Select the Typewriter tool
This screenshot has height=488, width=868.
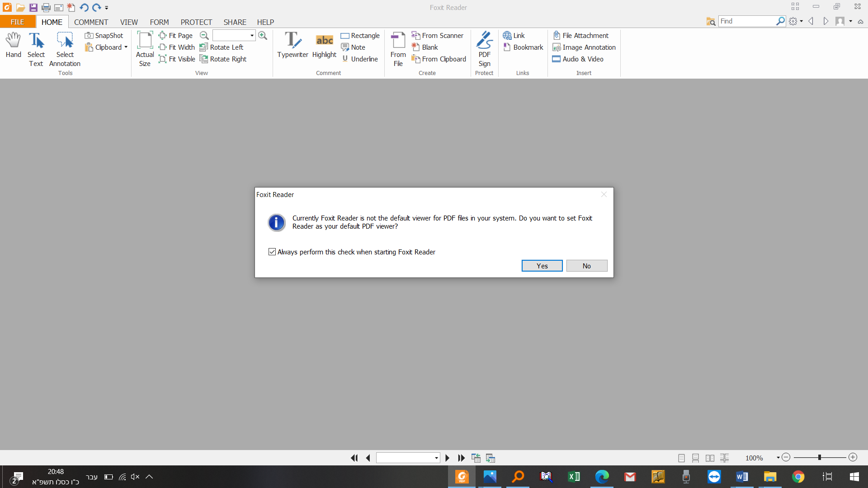tap(292, 45)
